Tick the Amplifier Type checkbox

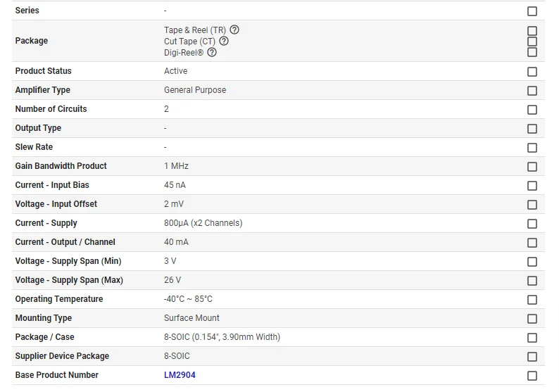point(532,91)
